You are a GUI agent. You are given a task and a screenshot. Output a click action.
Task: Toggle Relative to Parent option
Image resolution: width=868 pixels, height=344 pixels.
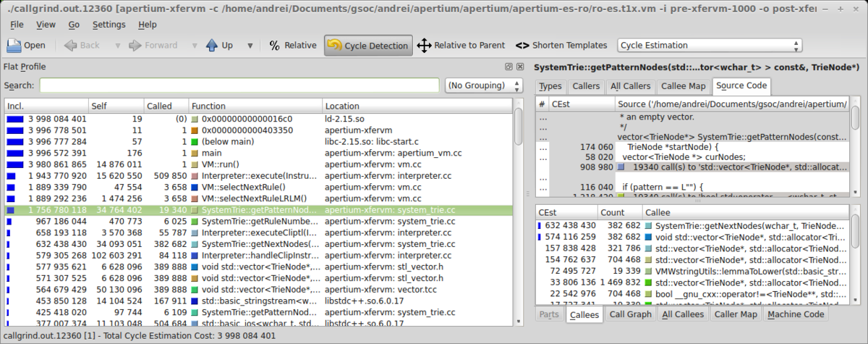click(461, 46)
